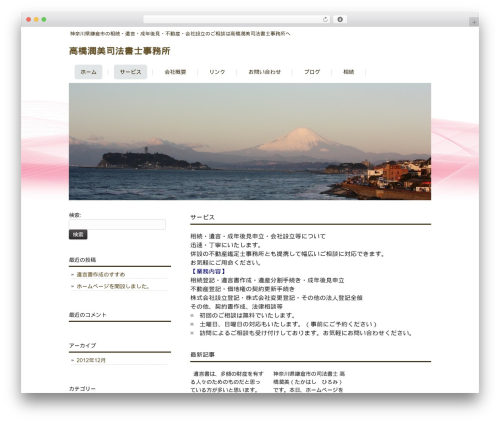Click the サービス section heading
The width and height of the screenshot is (500, 423).
(202, 217)
